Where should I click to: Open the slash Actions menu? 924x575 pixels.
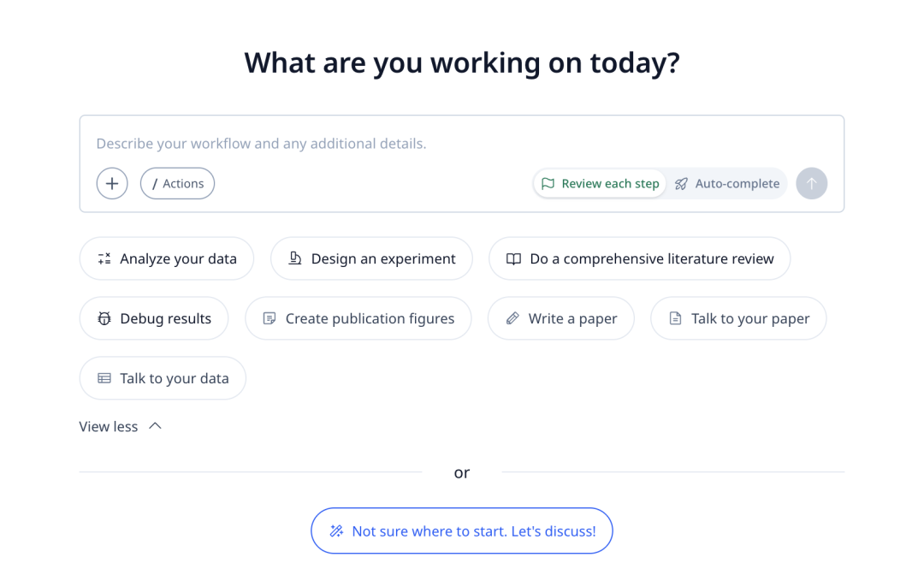click(x=177, y=183)
